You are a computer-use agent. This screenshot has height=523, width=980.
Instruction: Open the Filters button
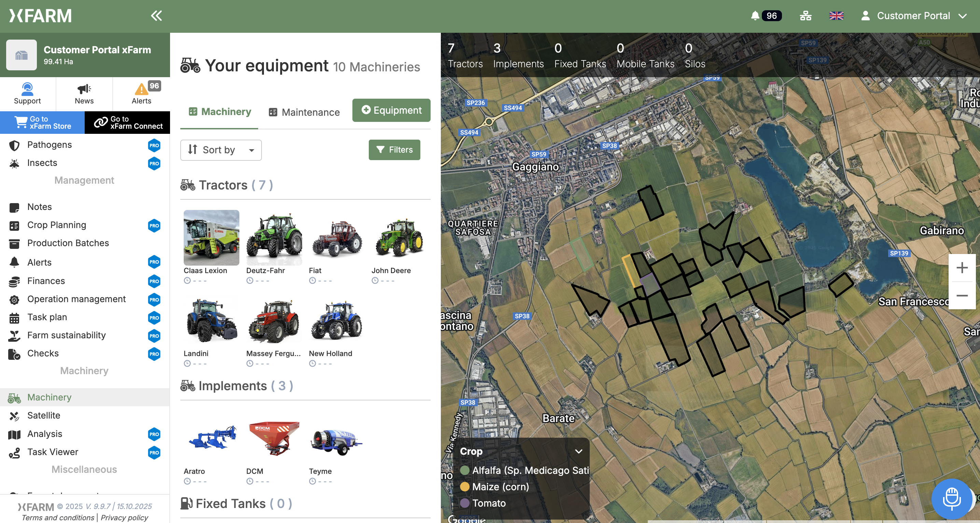394,150
